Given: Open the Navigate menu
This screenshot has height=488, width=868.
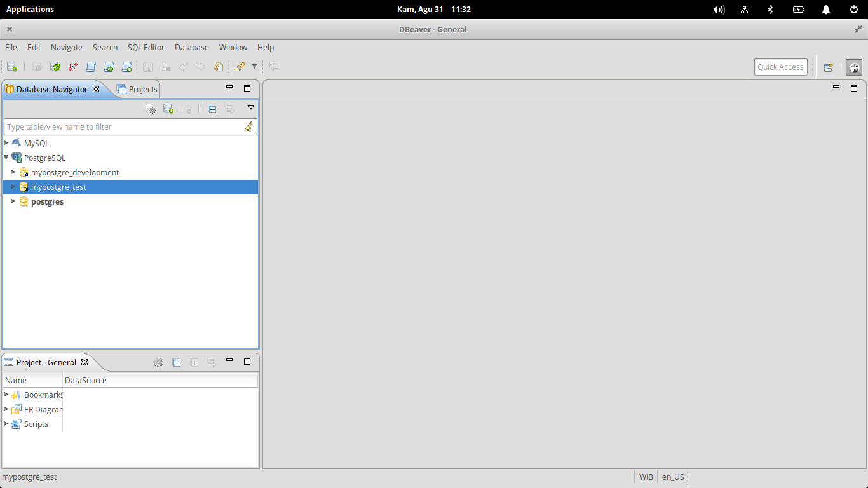Looking at the screenshot, I should tap(67, 47).
